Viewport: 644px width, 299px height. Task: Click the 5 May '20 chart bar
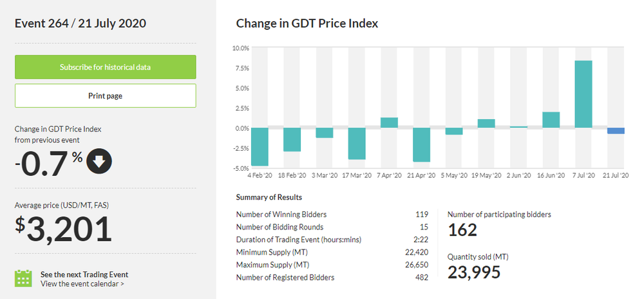click(454, 131)
